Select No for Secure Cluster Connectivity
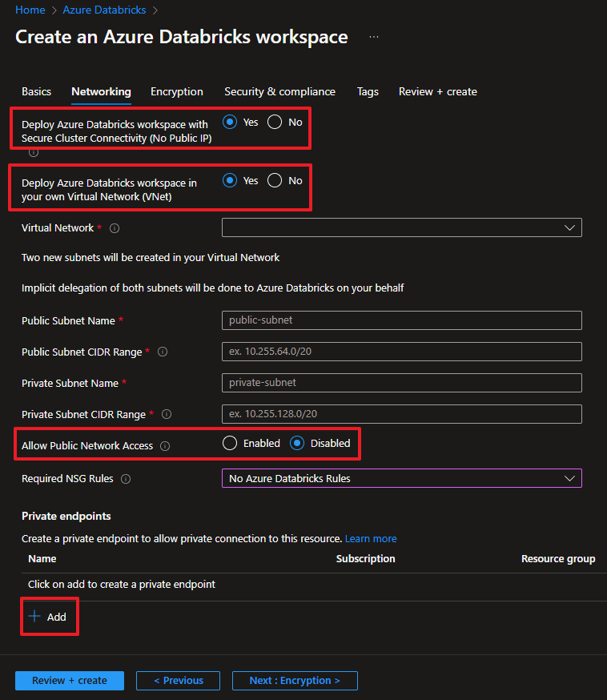The image size is (607, 700). coord(275,122)
